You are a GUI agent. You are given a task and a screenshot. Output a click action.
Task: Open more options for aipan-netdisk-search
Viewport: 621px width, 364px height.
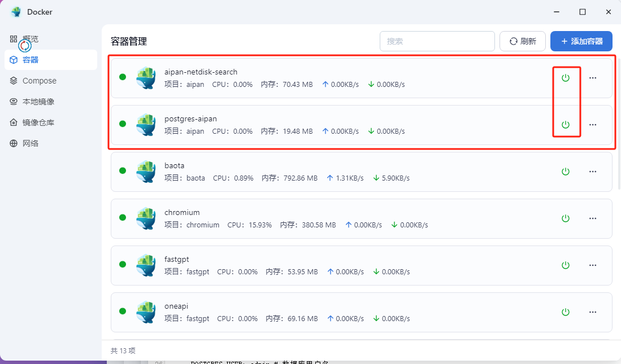tap(593, 78)
